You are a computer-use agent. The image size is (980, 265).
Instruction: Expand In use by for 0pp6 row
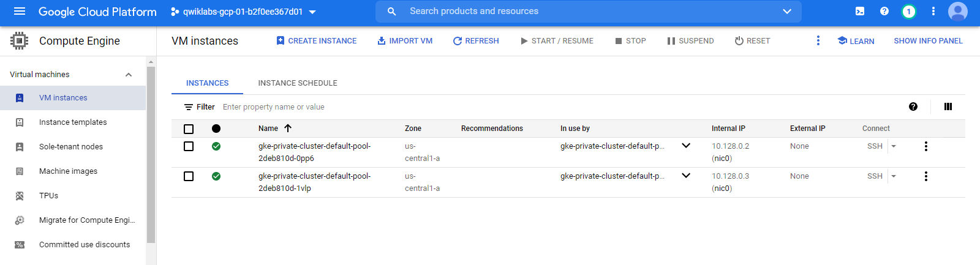tap(686, 146)
